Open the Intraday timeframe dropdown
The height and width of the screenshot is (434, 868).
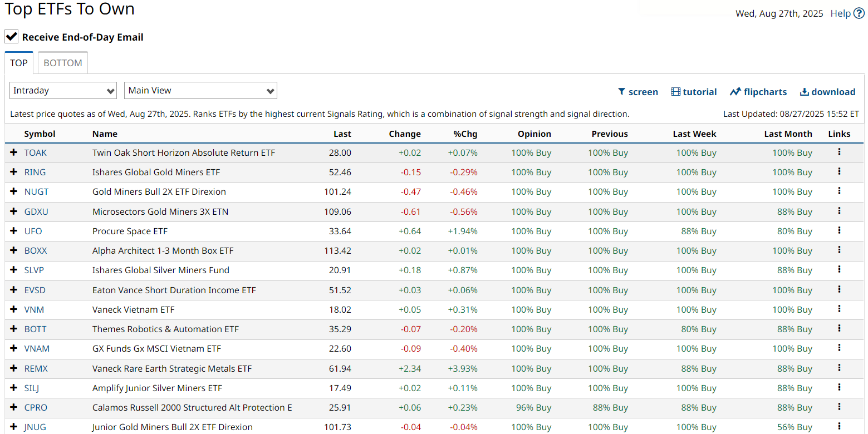63,90
